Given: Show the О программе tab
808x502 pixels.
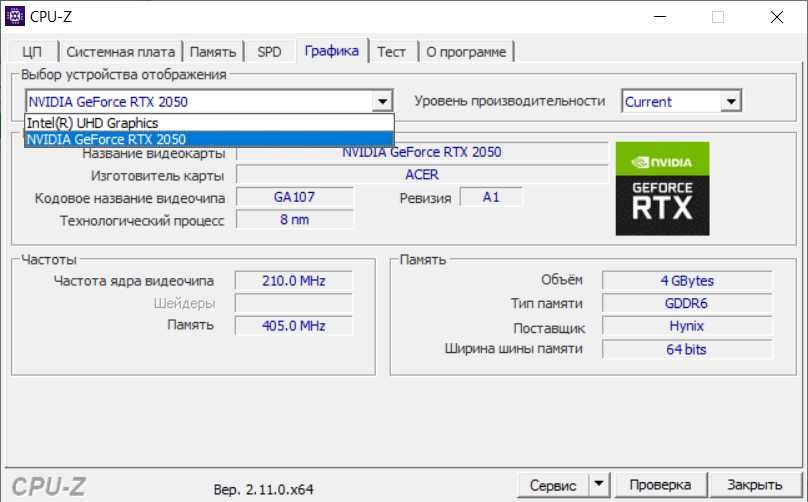Looking at the screenshot, I should [466, 52].
